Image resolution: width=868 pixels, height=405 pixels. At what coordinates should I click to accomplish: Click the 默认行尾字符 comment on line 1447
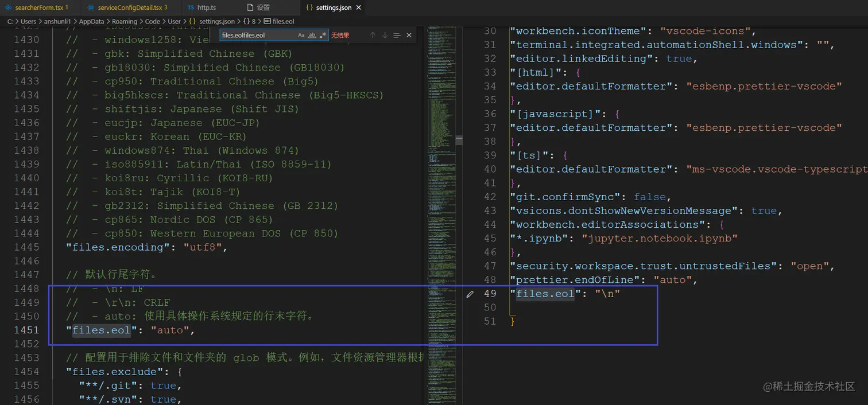[x=111, y=275]
